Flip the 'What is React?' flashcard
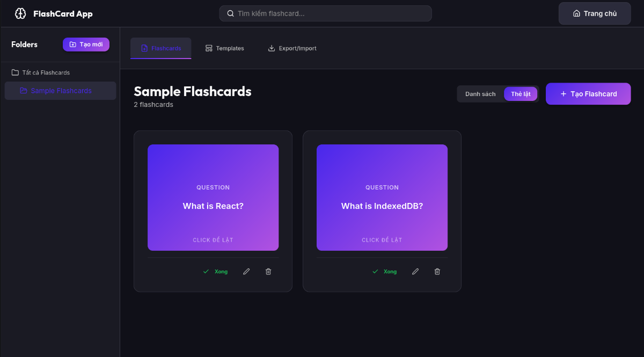Viewport: 644px width, 357px height. point(213,198)
